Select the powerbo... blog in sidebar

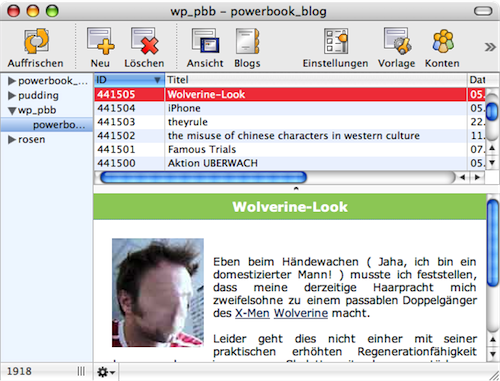[x=47, y=125]
